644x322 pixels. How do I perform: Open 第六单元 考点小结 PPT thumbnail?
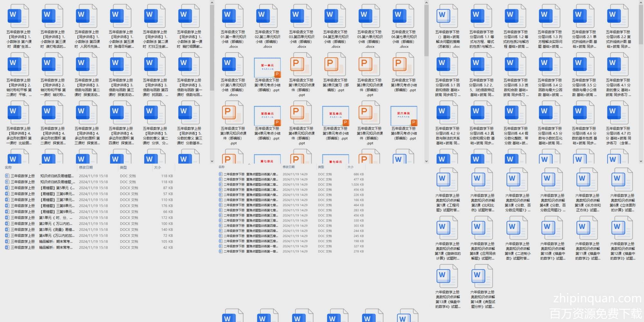(404, 116)
